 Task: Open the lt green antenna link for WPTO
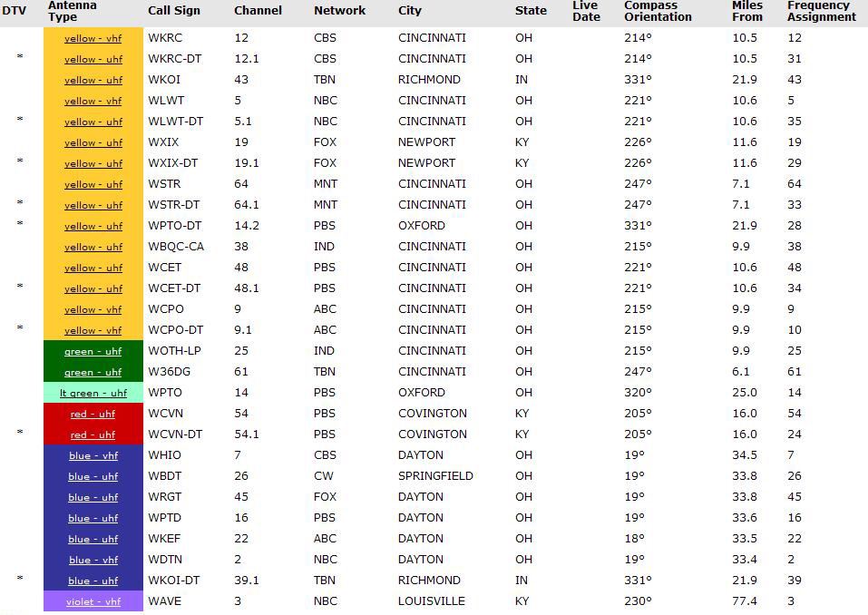tap(93, 393)
